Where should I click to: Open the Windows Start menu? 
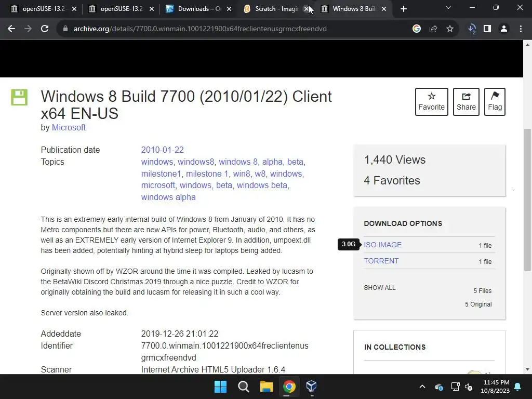(220, 387)
